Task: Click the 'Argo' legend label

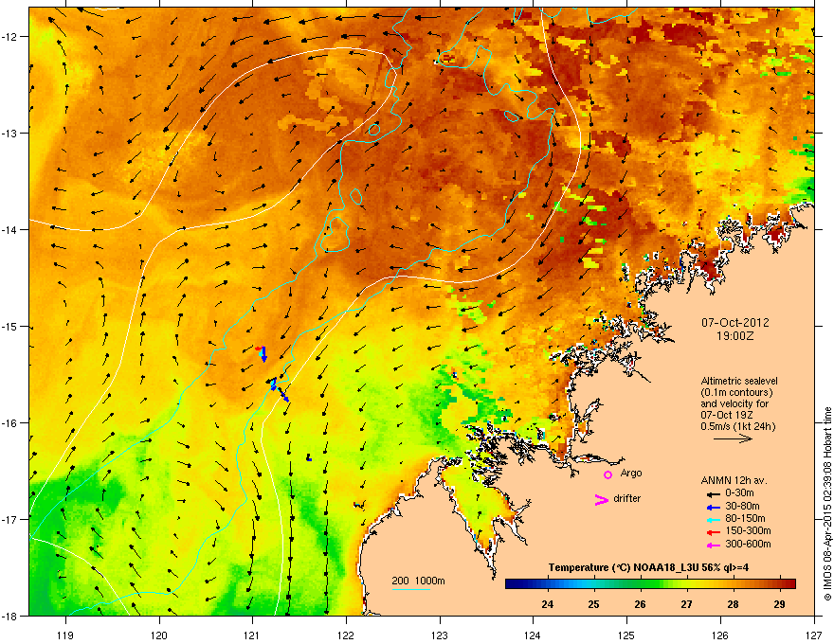Action: click(631, 473)
